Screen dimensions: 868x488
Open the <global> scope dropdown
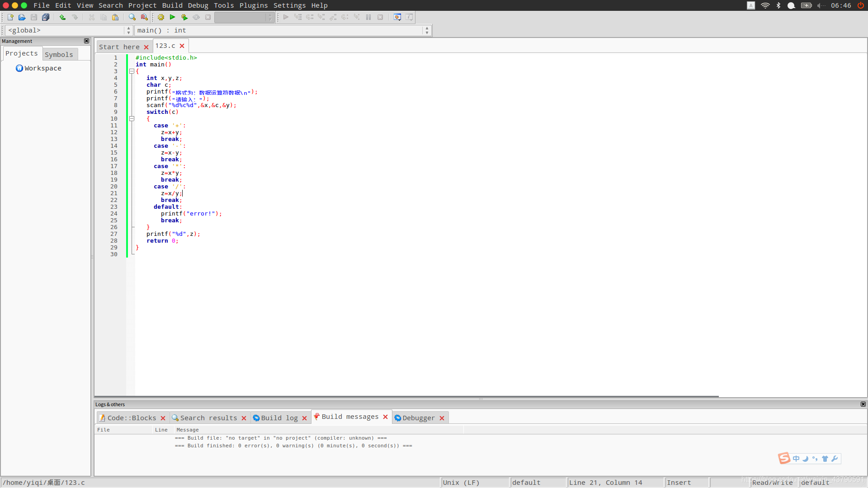69,30
